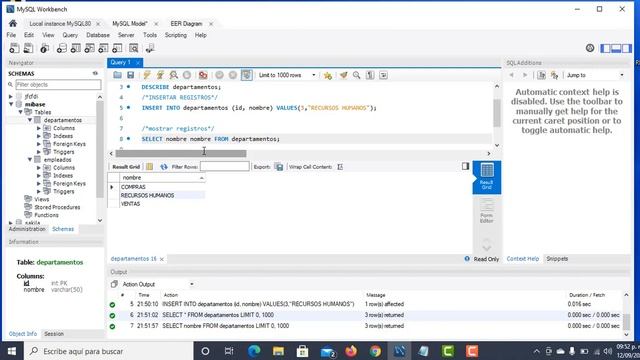Open the Home screen tab icon
Screen dimensions: 640x360
coord(13,23)
